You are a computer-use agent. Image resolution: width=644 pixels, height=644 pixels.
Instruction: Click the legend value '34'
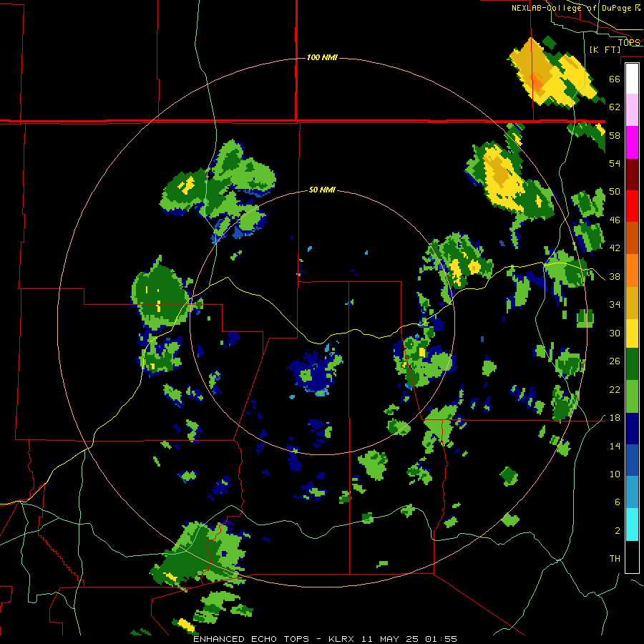click(615, 305)
